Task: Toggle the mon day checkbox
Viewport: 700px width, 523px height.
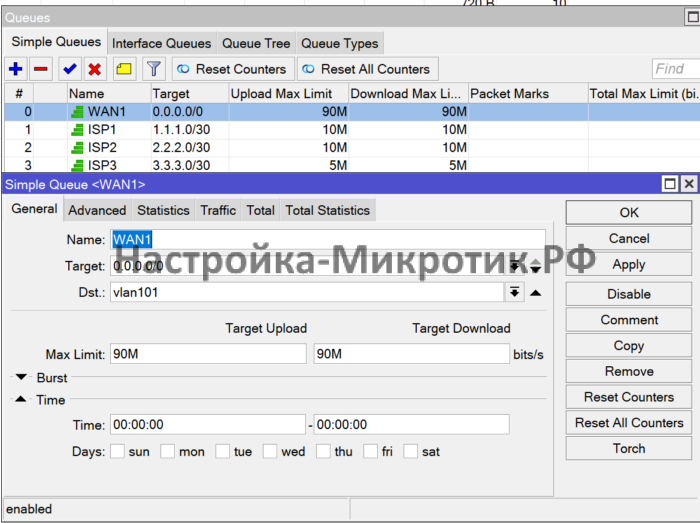Action: [x=168, y=451]
